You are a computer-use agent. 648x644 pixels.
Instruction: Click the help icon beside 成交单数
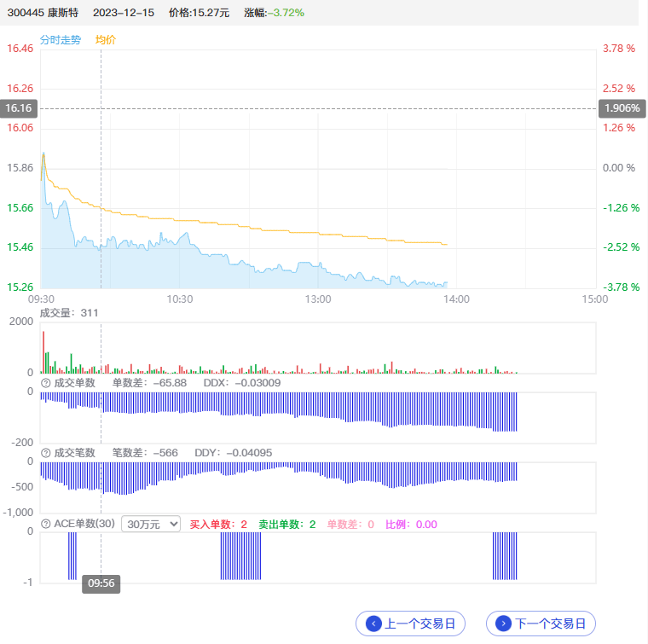point(45,383)
